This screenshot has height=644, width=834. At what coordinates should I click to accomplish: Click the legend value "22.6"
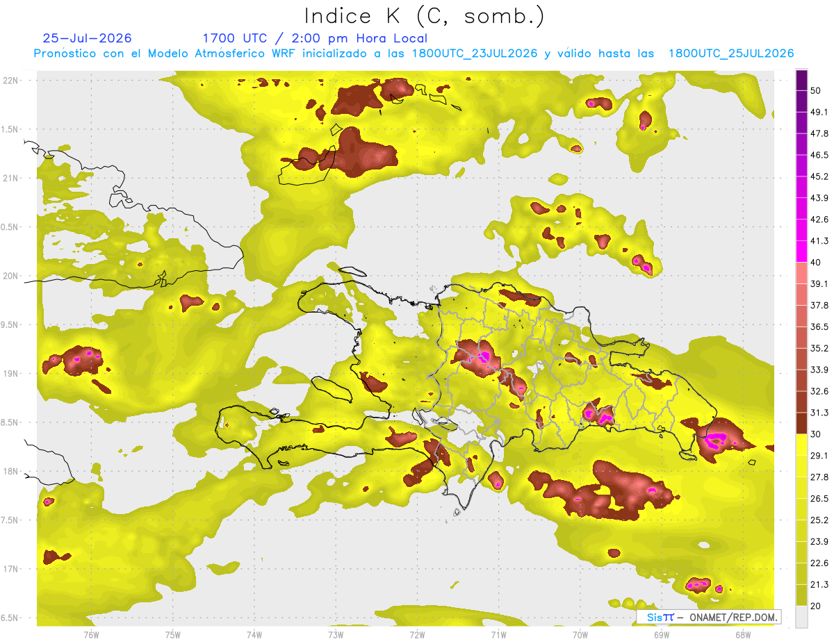click(819, 563)
